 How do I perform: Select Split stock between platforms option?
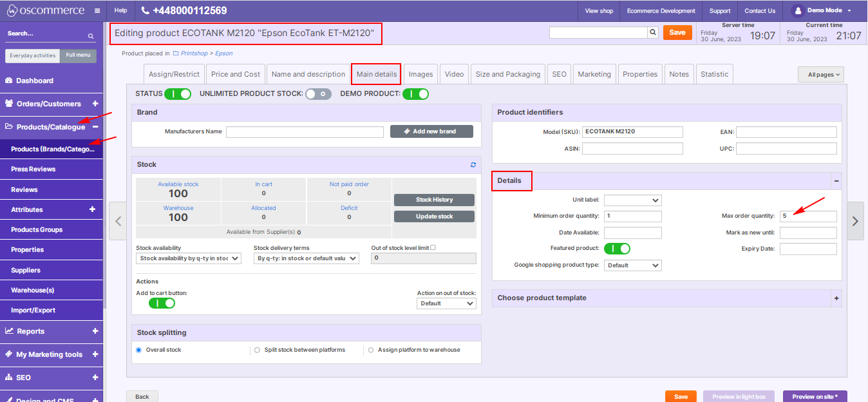[x=258, y=350]
